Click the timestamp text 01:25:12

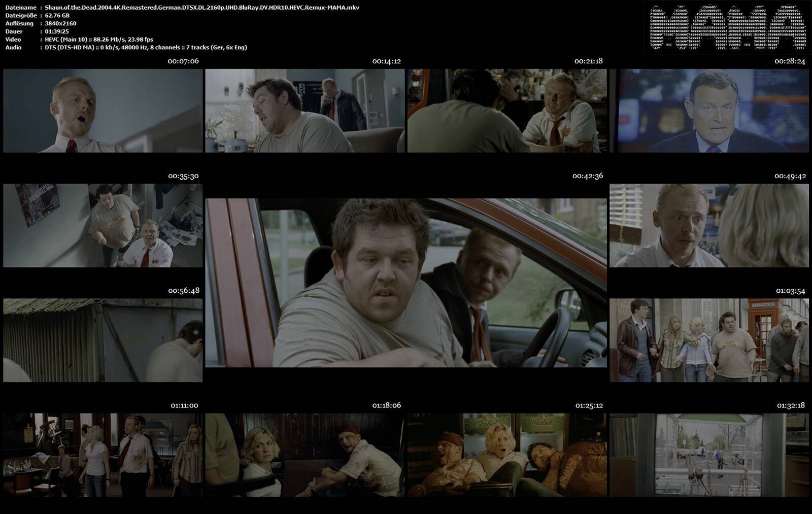pyautogui.click(x=589, y=405)
